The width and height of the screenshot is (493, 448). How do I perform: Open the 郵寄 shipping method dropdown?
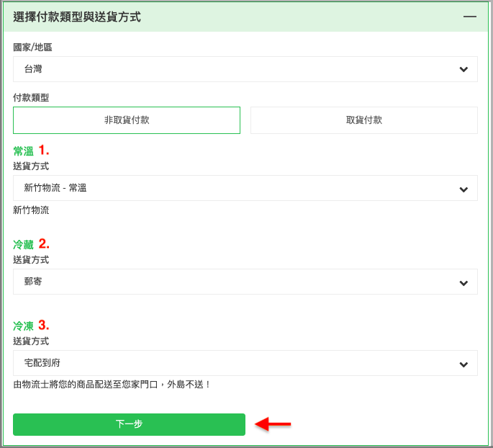245,282
